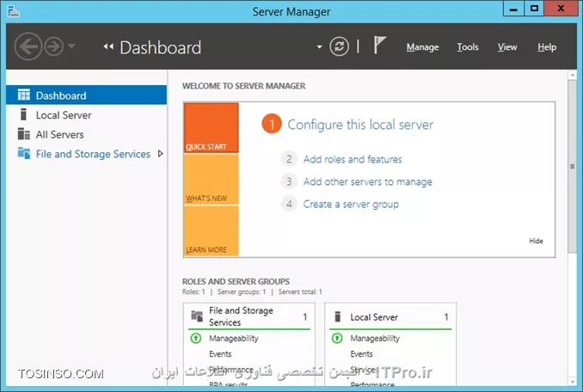583x392 pixels.
Task: Click the vertical scrollbar thumb
Action: pyautogui.click(x=572, y=167)
